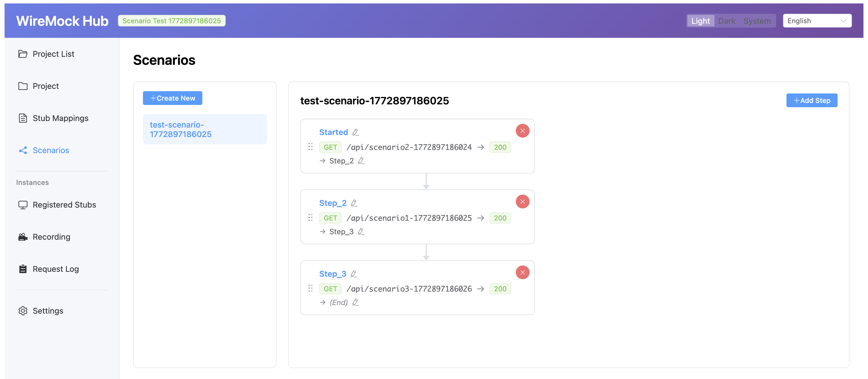This screenshot has height=379, width=868.
Task: Open Stub Mappings in the sidebar
Action: pos(60,118)
